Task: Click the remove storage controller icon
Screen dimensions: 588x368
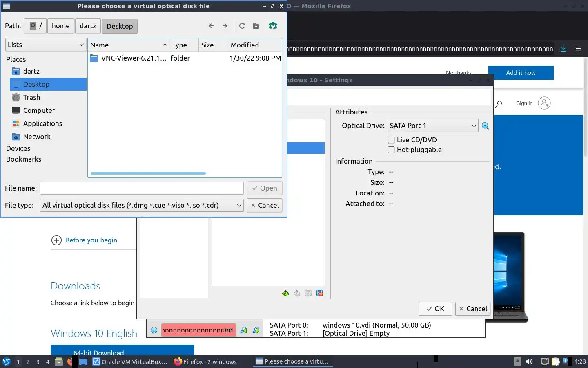Action: [297, 293]
